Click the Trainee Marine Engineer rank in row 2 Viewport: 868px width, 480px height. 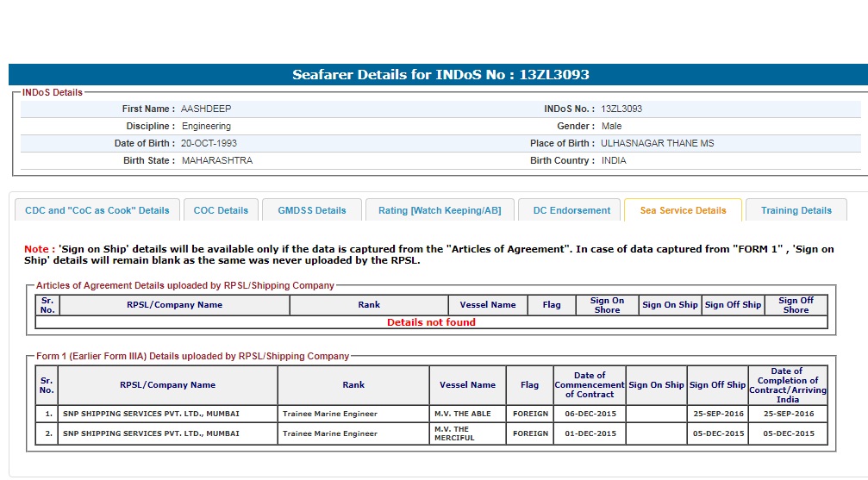[330, 433]
